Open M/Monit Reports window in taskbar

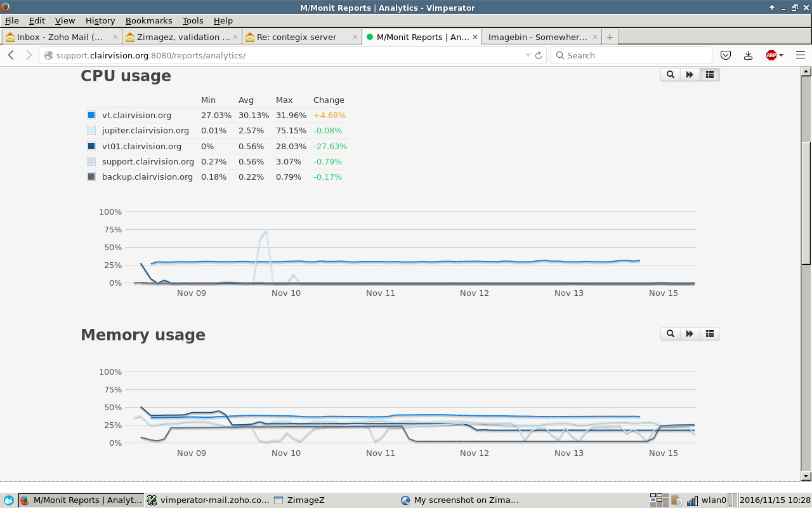(x=81, y=500)
